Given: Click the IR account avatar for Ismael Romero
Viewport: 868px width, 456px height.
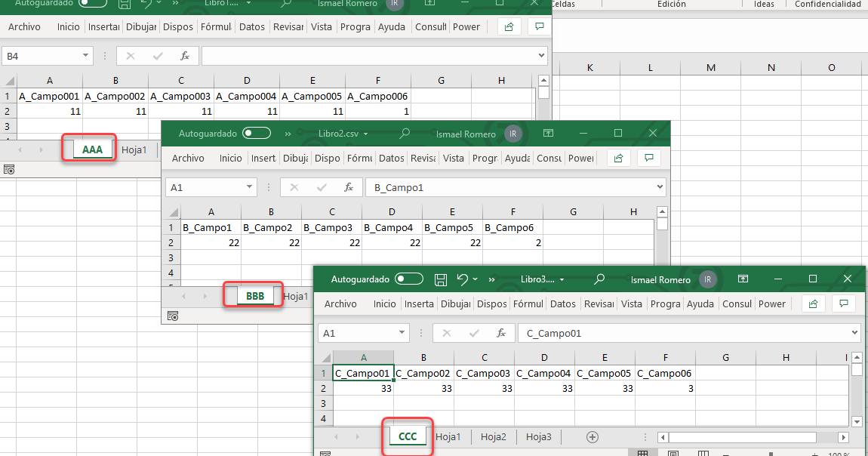Looking at the screenshot, I should [x=707, y=279].
